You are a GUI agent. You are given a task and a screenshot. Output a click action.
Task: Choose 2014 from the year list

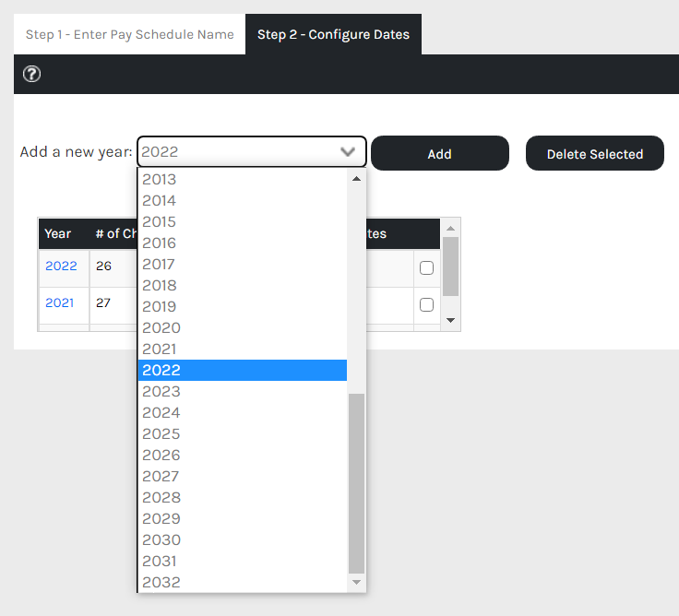pyautogui.click(x=243, y=200)
